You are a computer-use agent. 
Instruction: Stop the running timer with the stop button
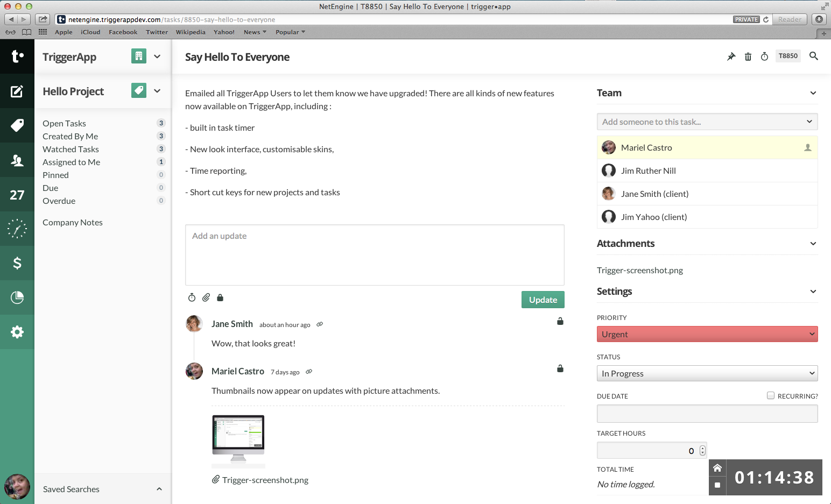717,486
